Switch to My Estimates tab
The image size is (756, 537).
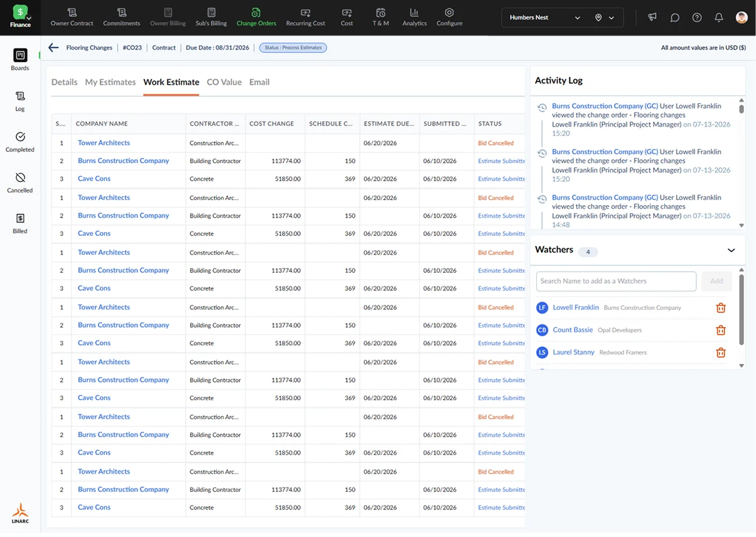[111, 82]
